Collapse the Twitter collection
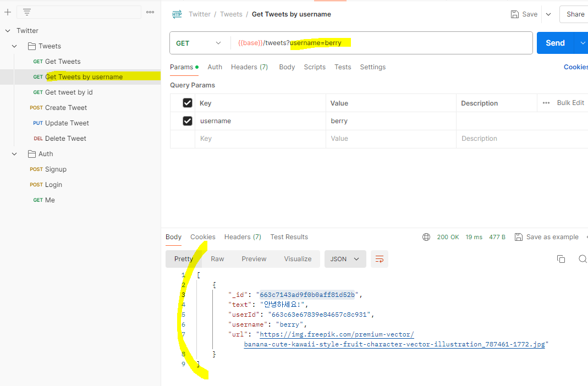The width and height of the screenshot is (588, 386). point(8,31)
